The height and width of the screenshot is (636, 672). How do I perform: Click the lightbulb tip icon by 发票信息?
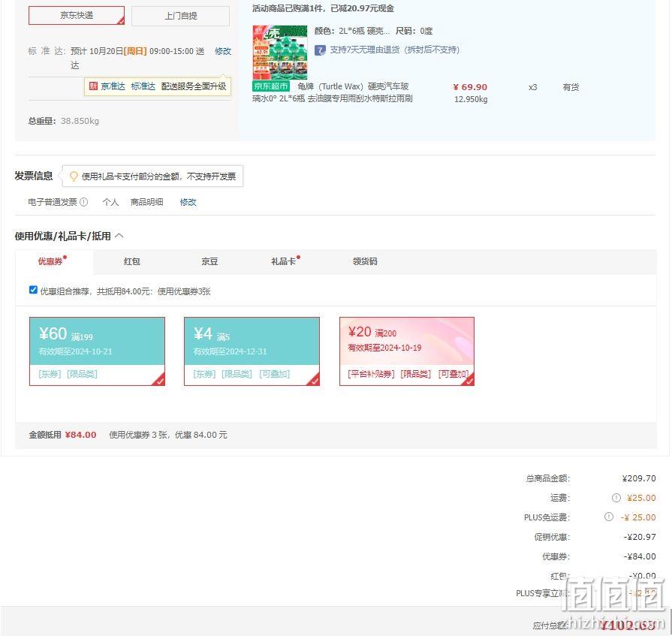[74, 176]
